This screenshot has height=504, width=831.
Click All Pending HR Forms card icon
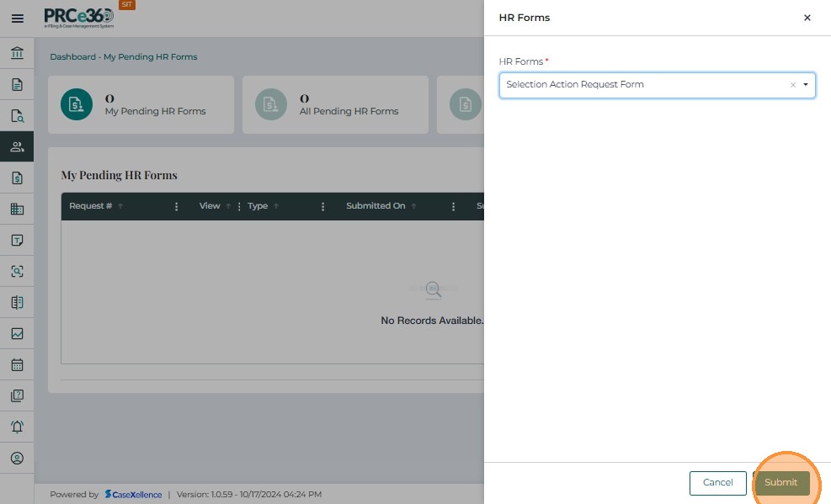271,104
